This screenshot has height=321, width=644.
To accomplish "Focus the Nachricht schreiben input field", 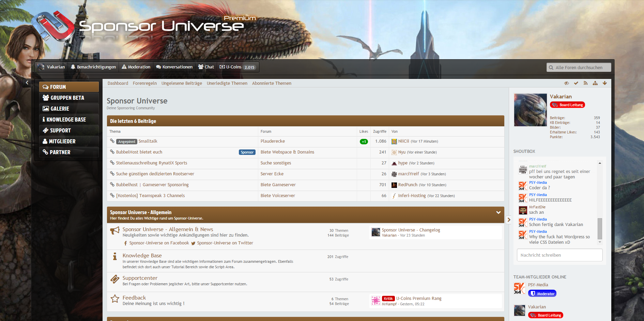I will pos(559,255).
